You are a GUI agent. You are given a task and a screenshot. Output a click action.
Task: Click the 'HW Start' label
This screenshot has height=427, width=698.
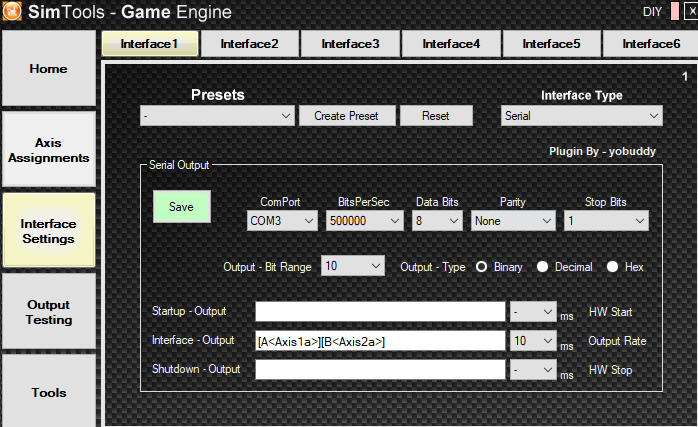(x=610, y=312)
